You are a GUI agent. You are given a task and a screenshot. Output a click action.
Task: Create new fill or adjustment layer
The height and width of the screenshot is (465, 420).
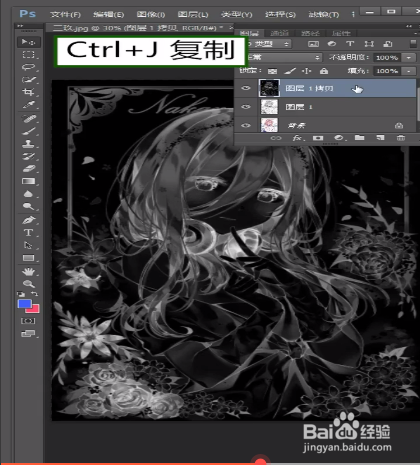339,138
